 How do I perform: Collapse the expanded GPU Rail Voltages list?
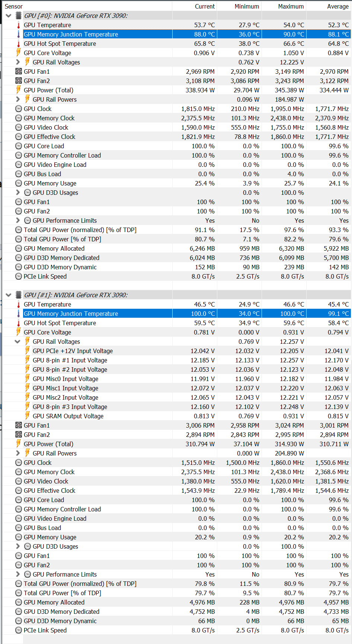coord(17,342)
